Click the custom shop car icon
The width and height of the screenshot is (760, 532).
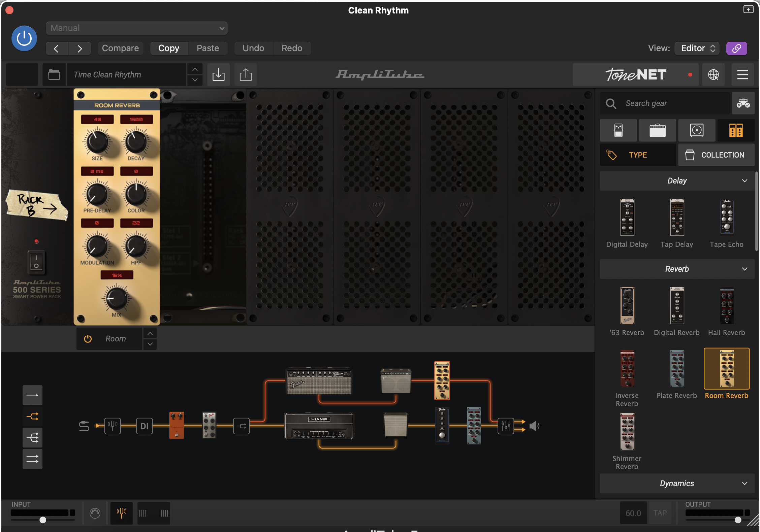click(x=743, y=103)
